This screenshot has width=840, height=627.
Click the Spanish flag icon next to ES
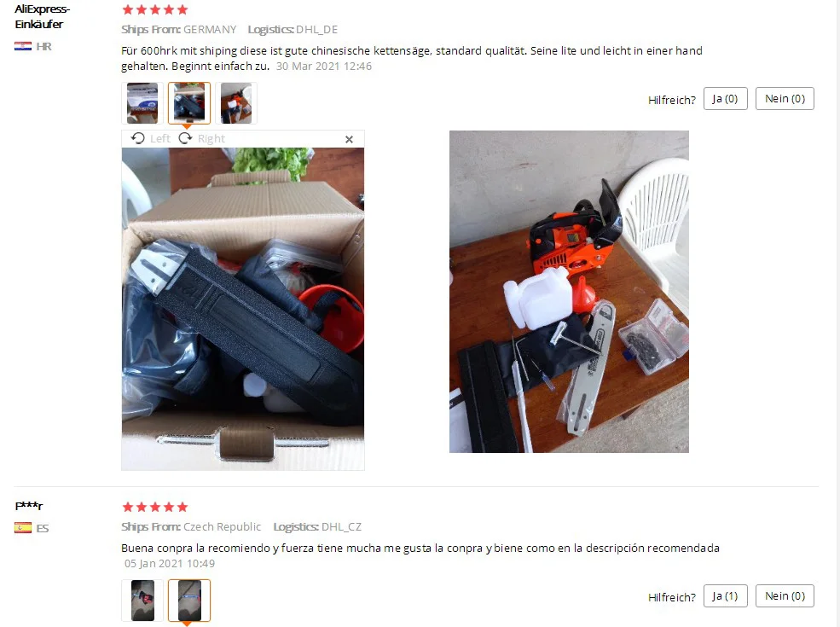click(x=23, y=528)
